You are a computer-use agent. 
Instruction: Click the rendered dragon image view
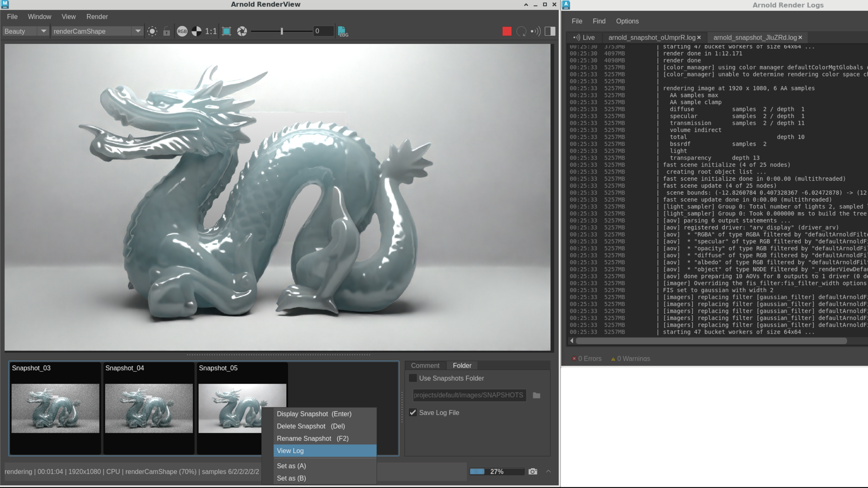277,197
